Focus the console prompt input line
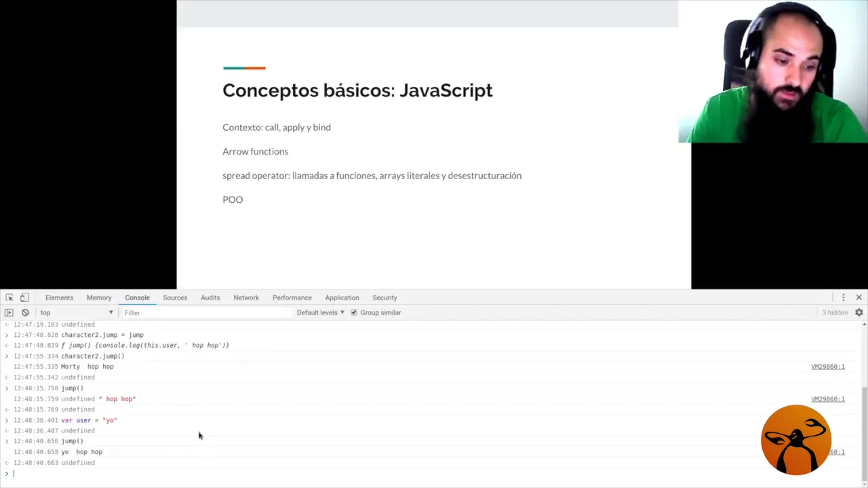Image resolution: width=868 pixels, height=488 pixels. click(x=434, y=474)
